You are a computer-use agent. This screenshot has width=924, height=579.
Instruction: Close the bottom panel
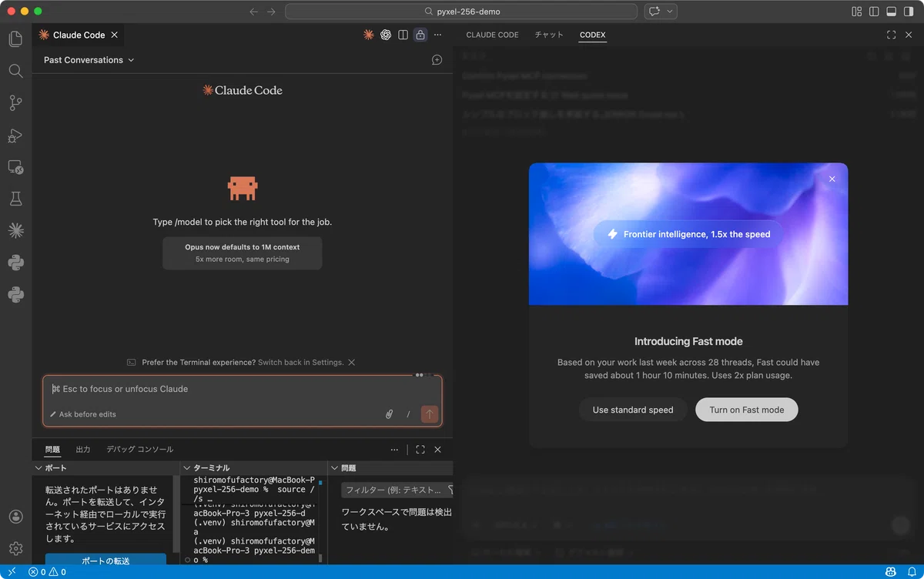(438, 450)
